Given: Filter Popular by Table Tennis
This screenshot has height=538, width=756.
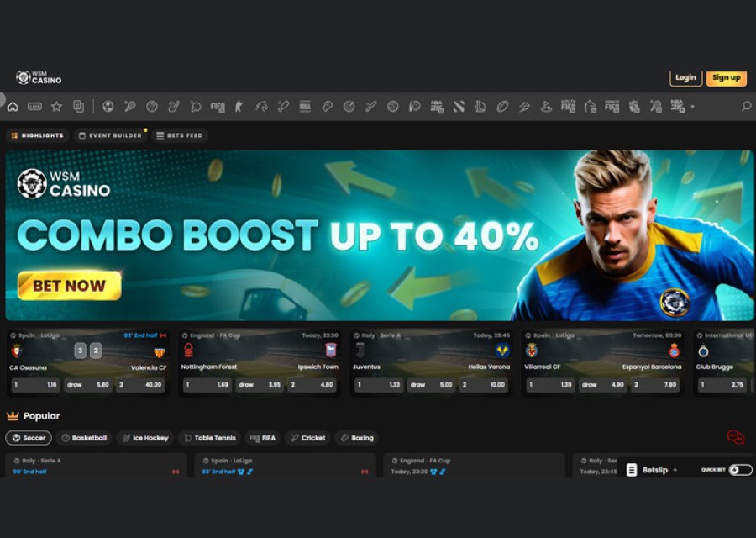Looking at the screenshot, I should point(210,438).
